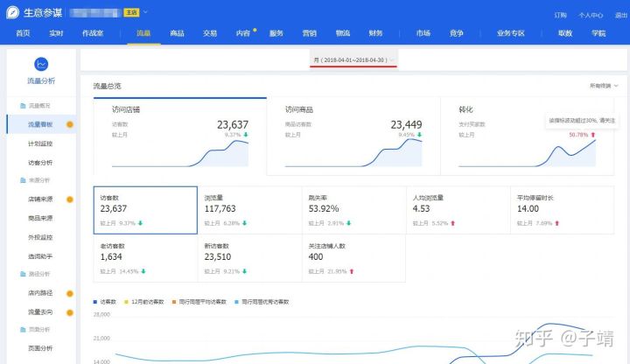630x364 pixels.
Task: Click orange badge next to 流量去向
Action: click(x=70, y=311)
